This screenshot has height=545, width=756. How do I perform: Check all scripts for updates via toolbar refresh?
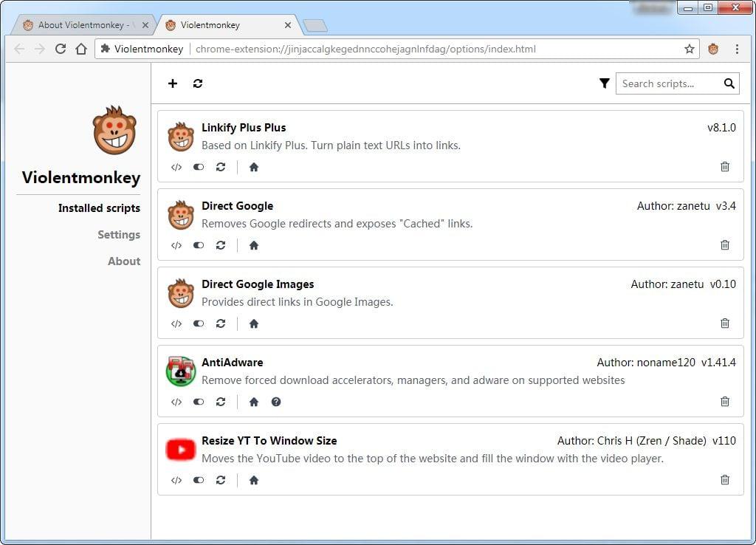[198, 83]
